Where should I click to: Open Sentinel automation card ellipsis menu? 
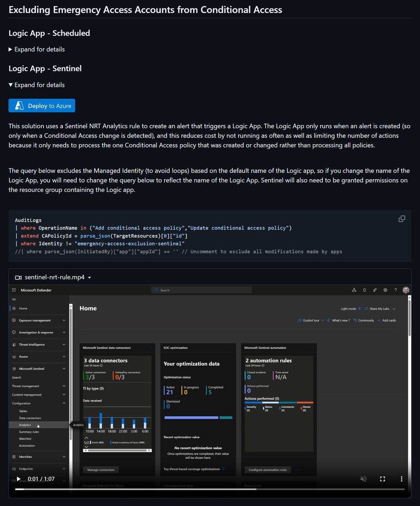point(312,348)
